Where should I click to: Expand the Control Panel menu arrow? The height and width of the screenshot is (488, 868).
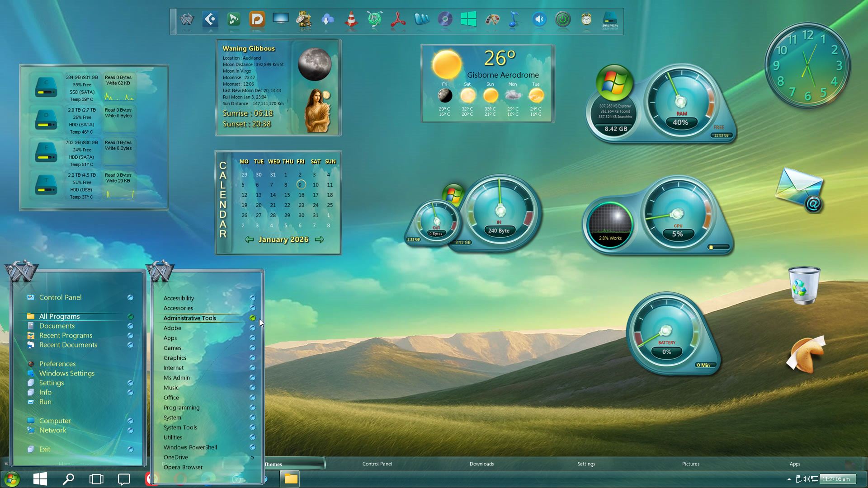click(130, 297)
